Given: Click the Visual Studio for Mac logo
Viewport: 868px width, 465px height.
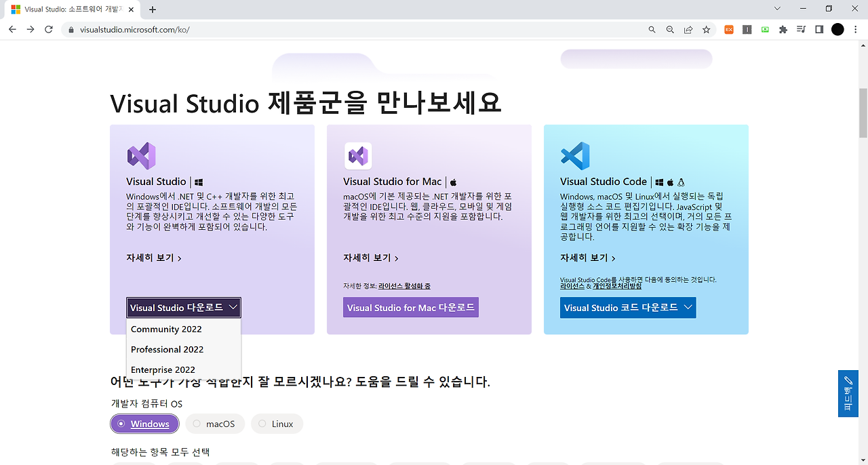Looking at the screenshot, I should point(358,156).
